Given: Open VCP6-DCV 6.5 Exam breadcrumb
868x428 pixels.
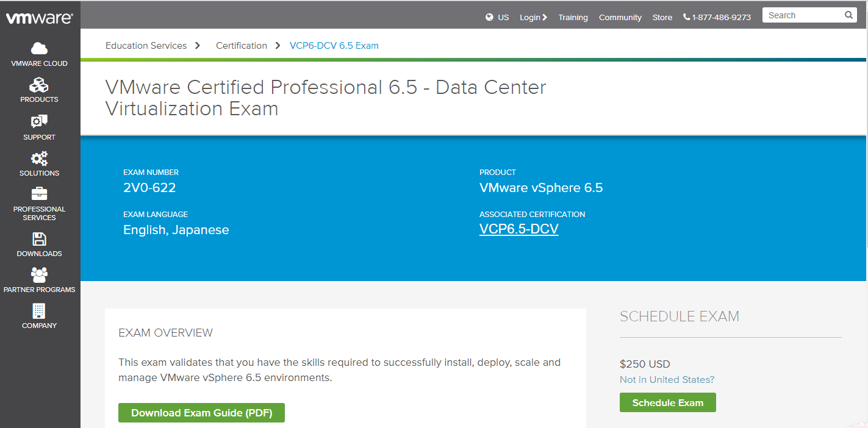Looking at the screenshot, I should coord(334,45).
